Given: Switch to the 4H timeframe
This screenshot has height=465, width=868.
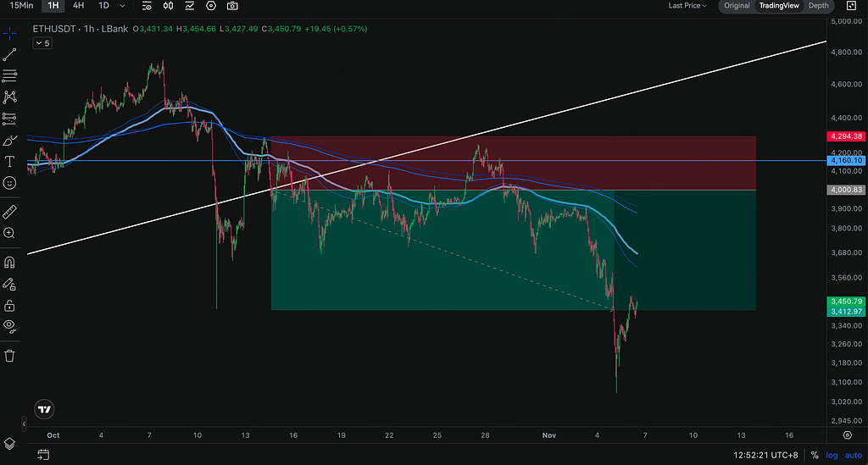Looking at the screenshot, I should pos(79,6).
